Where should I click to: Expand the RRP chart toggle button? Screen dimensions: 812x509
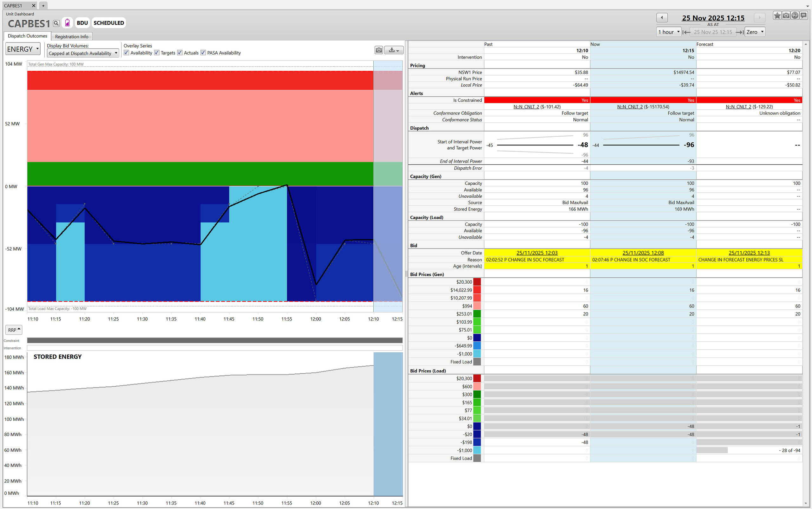(14, 330)
